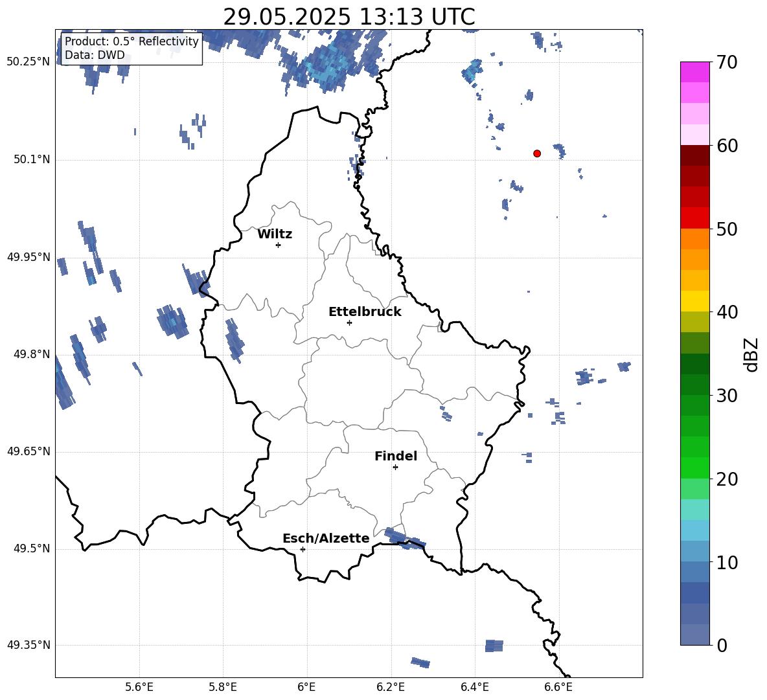
Task: Click the 40 label on colorbar
Action: [x=727, y=312]
